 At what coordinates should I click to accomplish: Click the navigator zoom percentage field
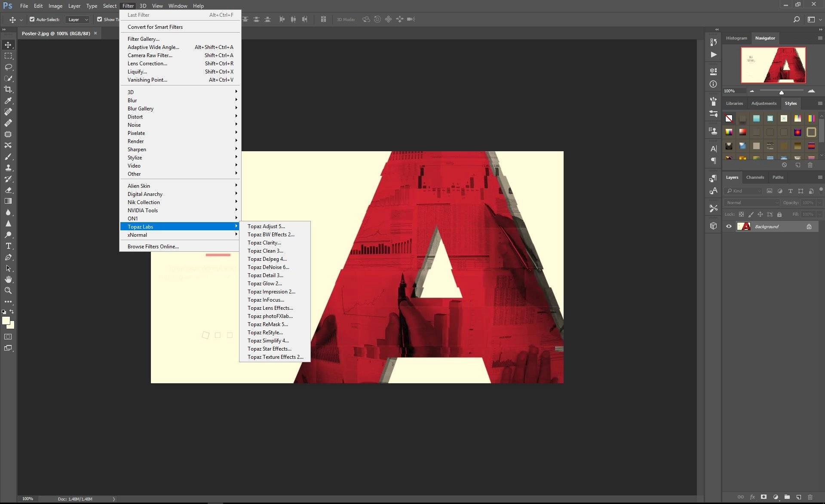(734, 91)
